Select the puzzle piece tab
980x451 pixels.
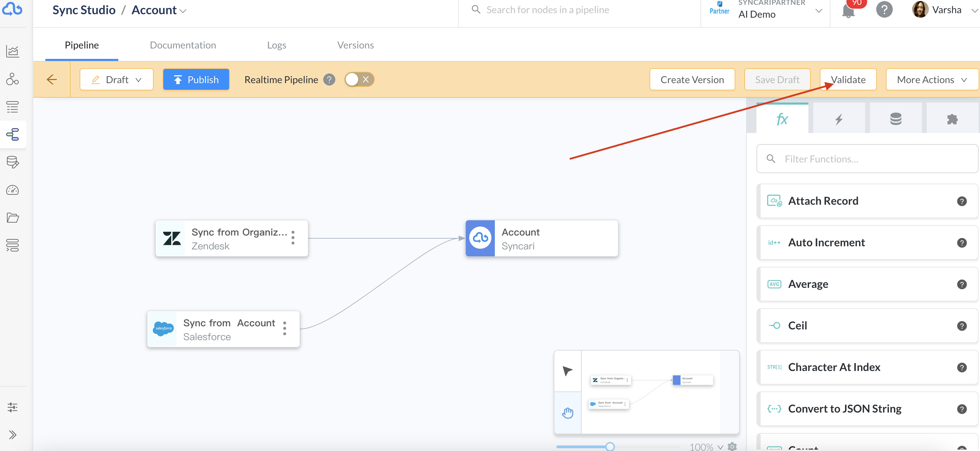[x=952, y=118]
